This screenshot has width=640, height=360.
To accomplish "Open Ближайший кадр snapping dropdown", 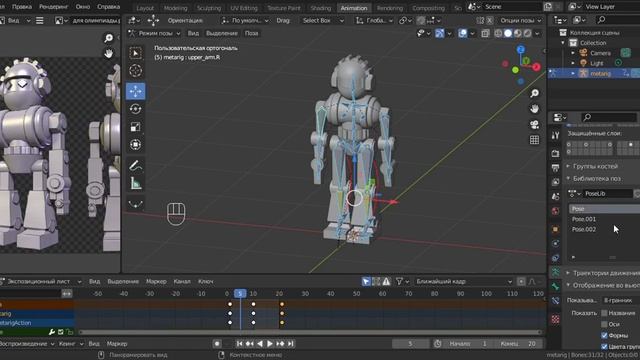I will point(463,281).
